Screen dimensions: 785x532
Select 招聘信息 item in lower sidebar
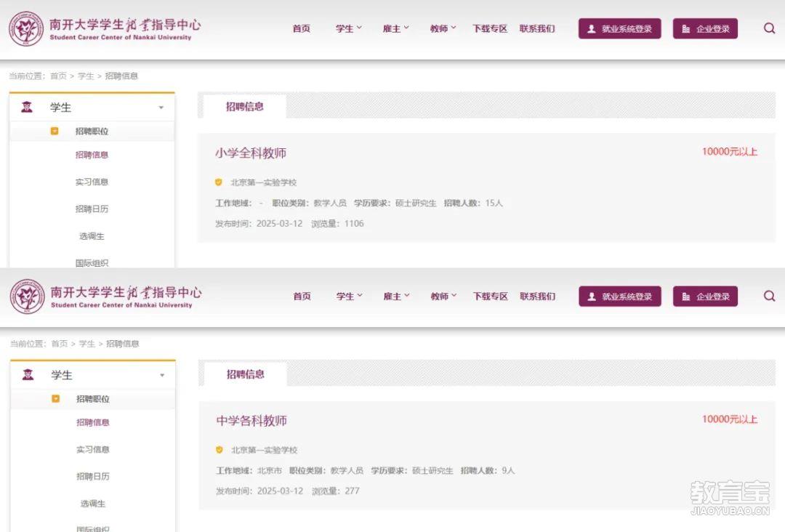click(x=92, y=422)
